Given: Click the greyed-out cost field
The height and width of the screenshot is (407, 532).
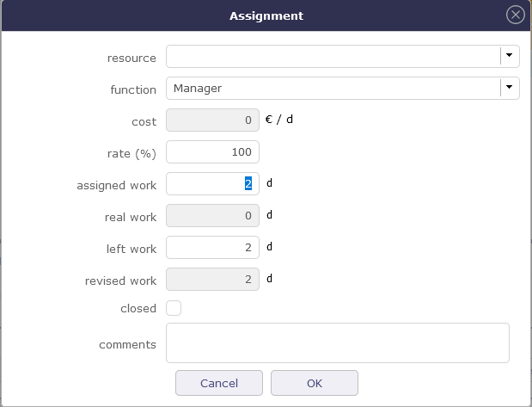Looking at the screenshot, I should pos(212,120).
